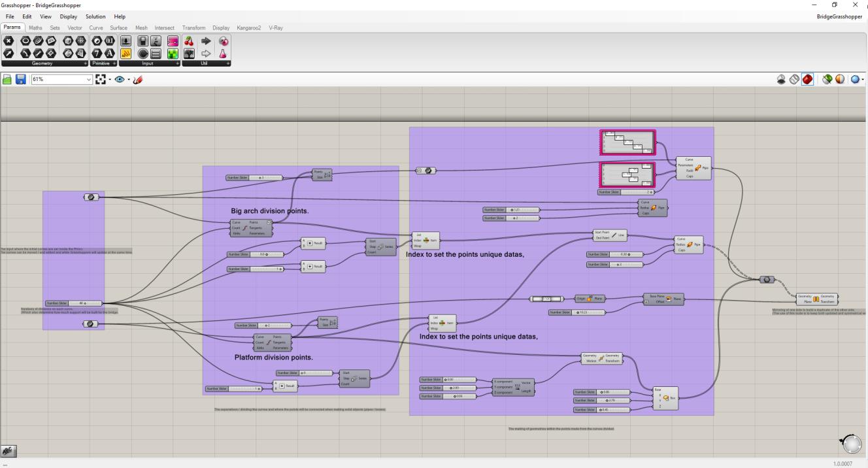Open the preview mesh quality dropdown arrow
Screen dimensions: 868x468
coord(863,79)
